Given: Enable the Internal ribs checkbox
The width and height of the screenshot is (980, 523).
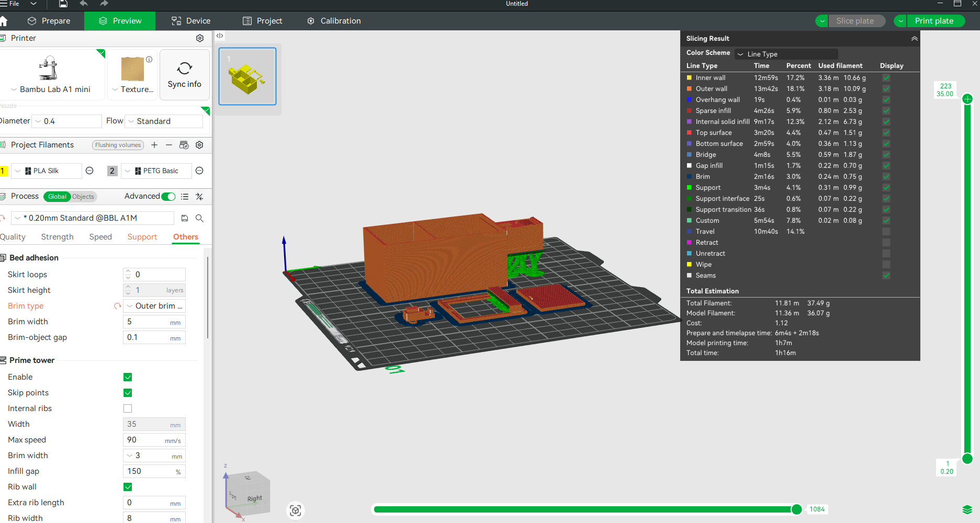Looking at the screenshot, I should (128, 408).
